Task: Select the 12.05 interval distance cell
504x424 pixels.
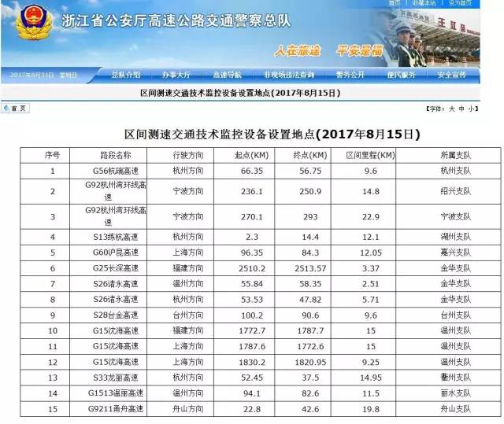Action: point(363,253)
